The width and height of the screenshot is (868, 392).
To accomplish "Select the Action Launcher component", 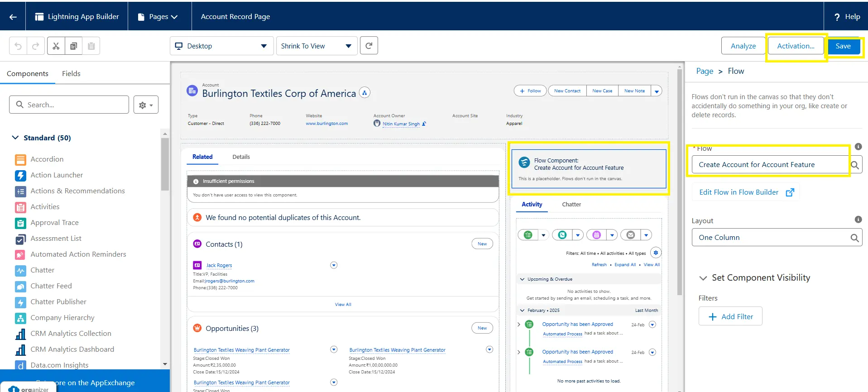I will pyautogui.click(x=57, y=175).
